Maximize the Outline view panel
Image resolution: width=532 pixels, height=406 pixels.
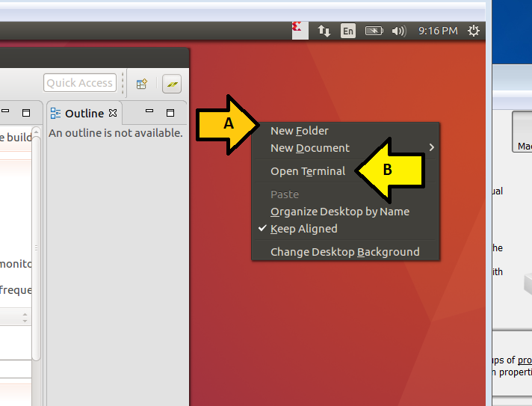170,113
